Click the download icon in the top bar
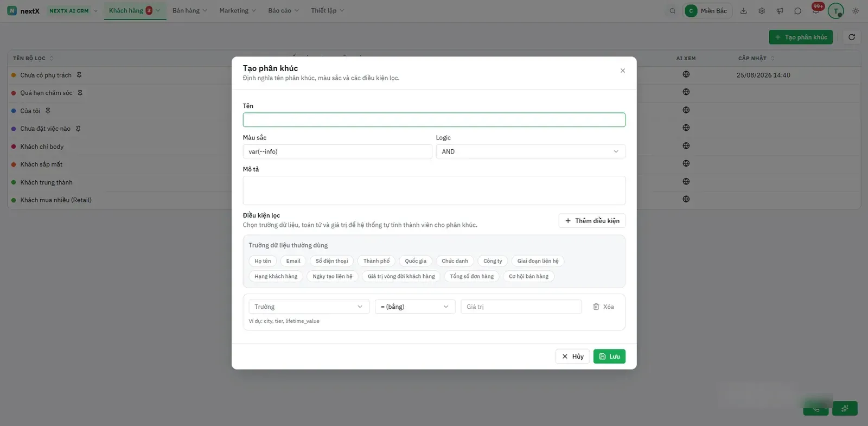The width and height of the screenshot is (868, 426). (744, 11)
